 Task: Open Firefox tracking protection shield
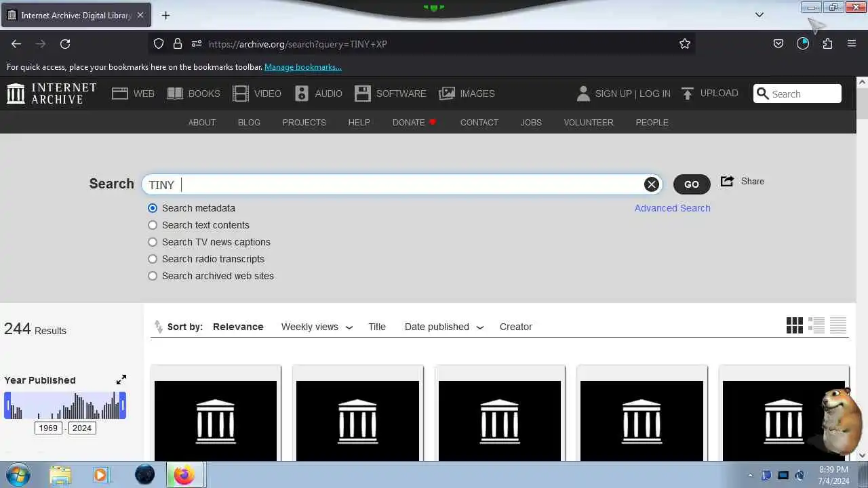point(159,44)
